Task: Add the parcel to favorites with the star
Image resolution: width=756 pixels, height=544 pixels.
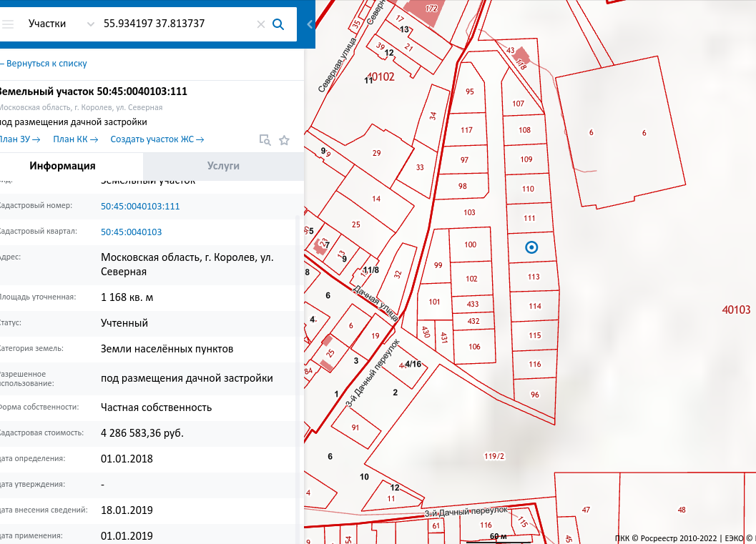Action: [284, 140]
